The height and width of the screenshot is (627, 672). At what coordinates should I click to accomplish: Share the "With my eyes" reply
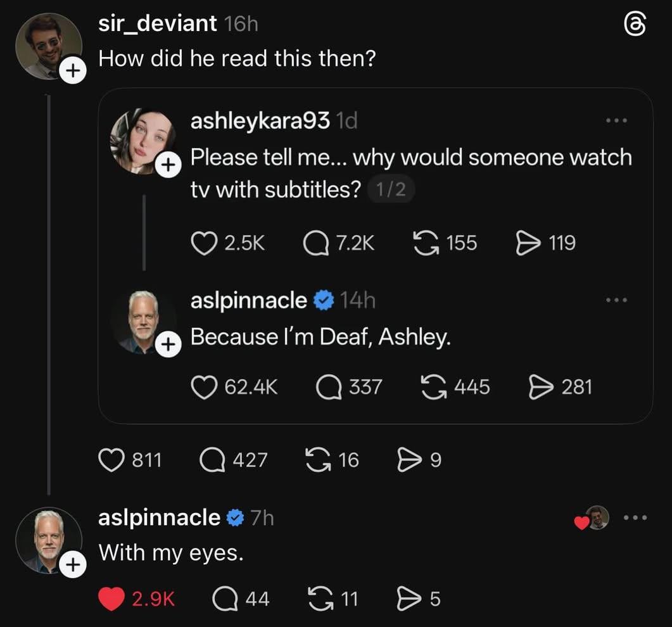407,598
